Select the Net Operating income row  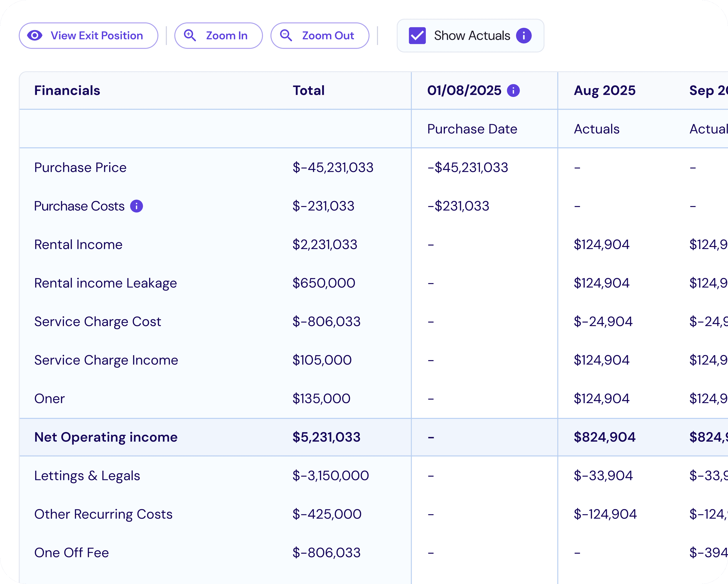pos(106,437)
